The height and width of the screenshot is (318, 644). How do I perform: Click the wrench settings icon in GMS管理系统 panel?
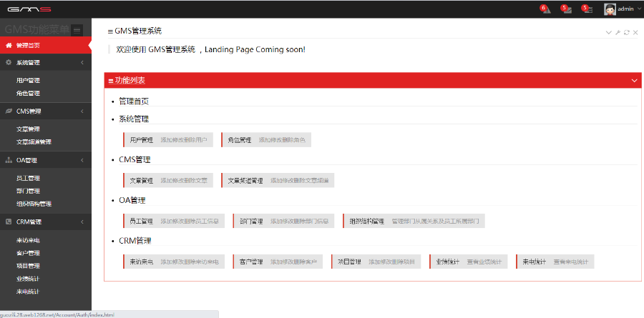(618, 32)
